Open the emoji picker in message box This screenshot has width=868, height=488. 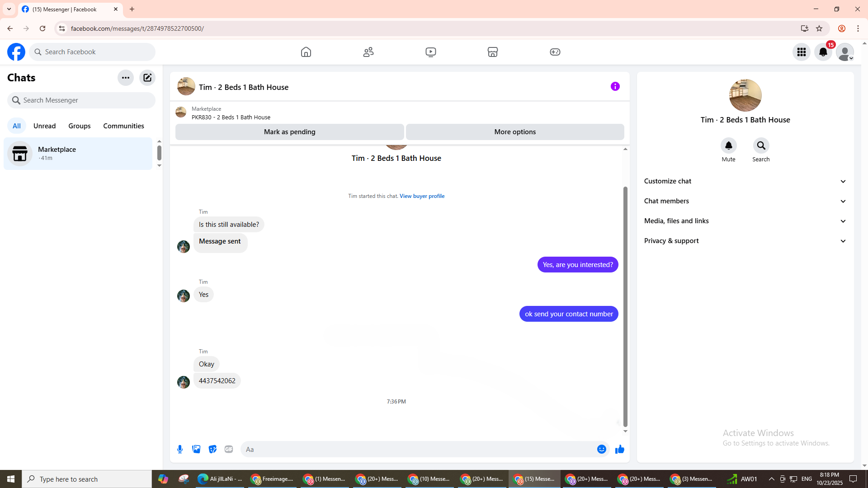[601, 449]
